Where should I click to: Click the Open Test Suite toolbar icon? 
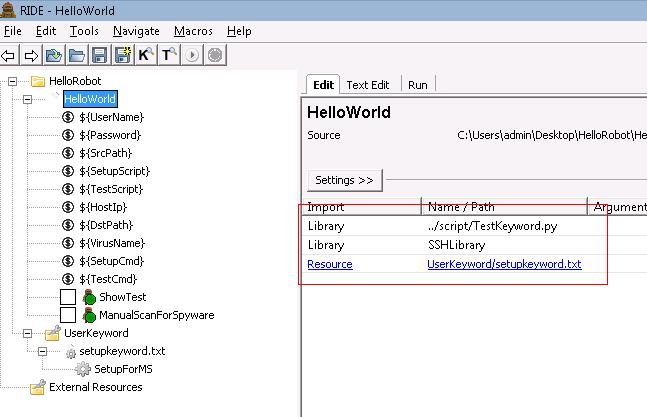pos(54,55)
